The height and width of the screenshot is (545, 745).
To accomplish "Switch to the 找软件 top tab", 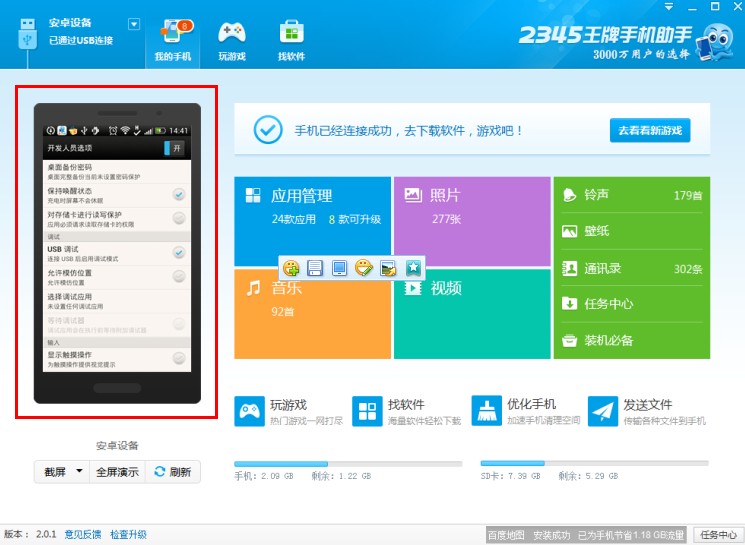I will click(291, 41).
